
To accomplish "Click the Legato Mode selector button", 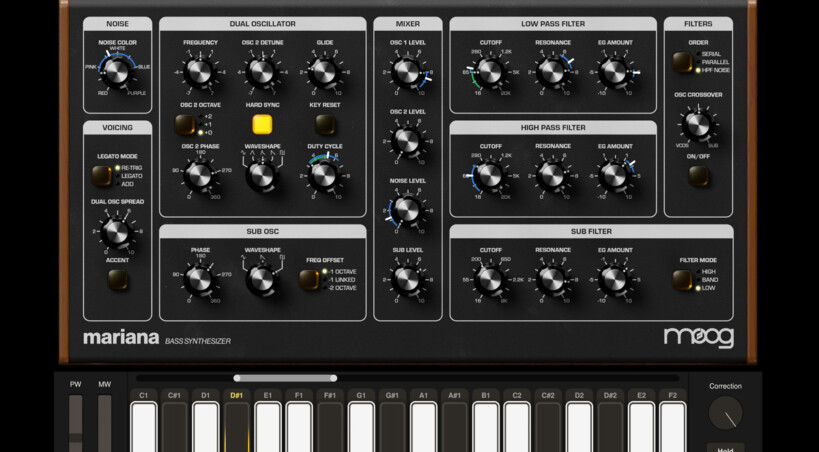I will [102, 176].
